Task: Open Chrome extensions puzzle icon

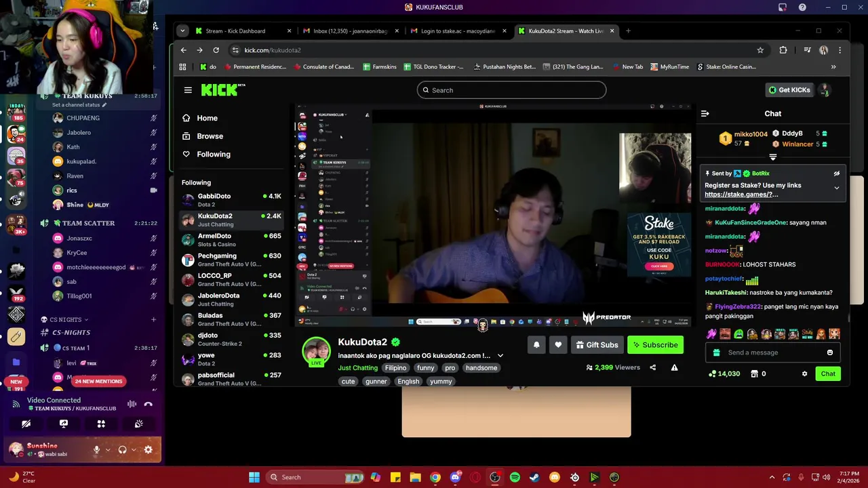Action: pyautogui.click(x=783, y=50)
